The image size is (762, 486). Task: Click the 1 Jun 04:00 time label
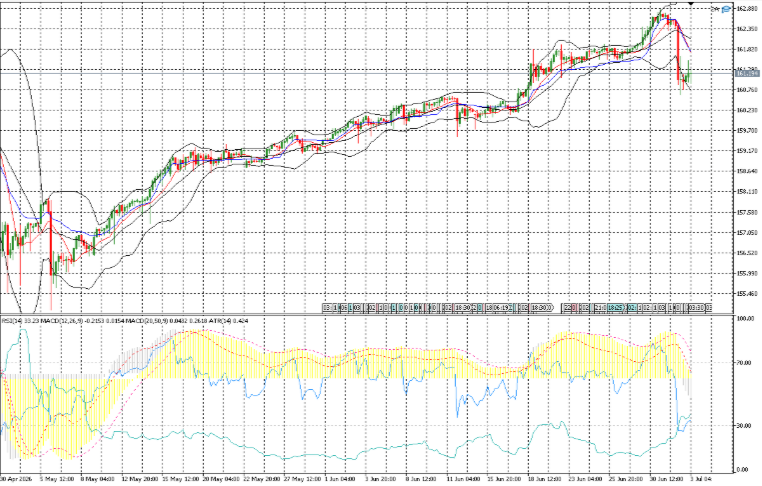340,479
